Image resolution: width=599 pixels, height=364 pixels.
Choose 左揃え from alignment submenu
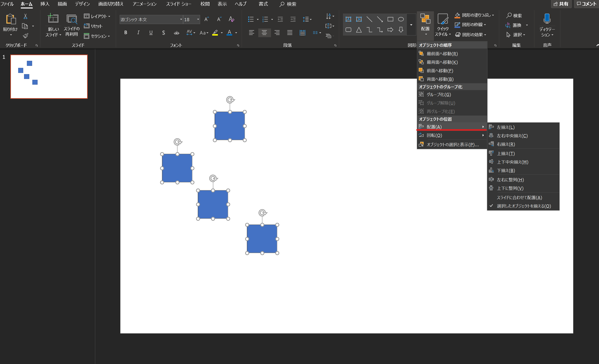pos(505,127)
